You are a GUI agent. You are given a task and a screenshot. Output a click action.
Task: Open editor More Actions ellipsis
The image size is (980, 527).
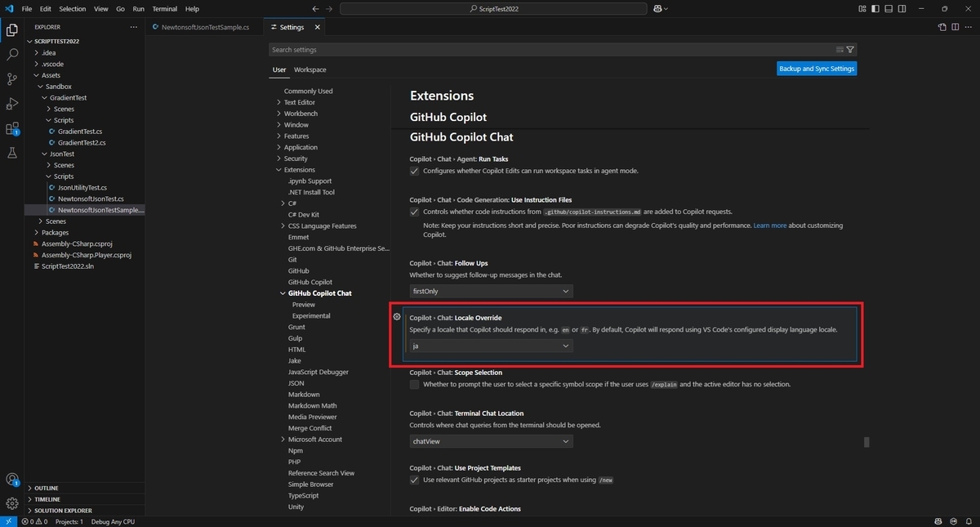pos(968,27)
